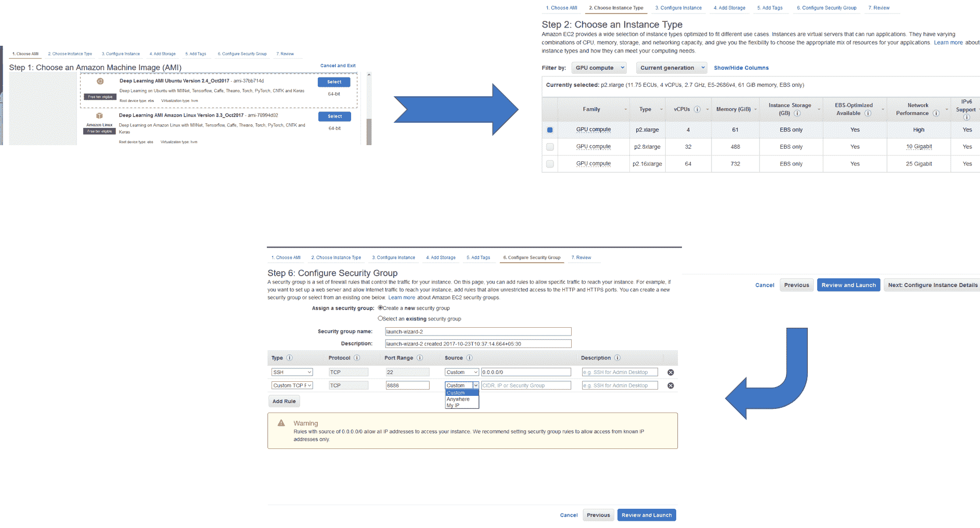The image size is (980, 528).
Task: Select the p2.8xlarge instance row checkbox
Action: (550, 147)
